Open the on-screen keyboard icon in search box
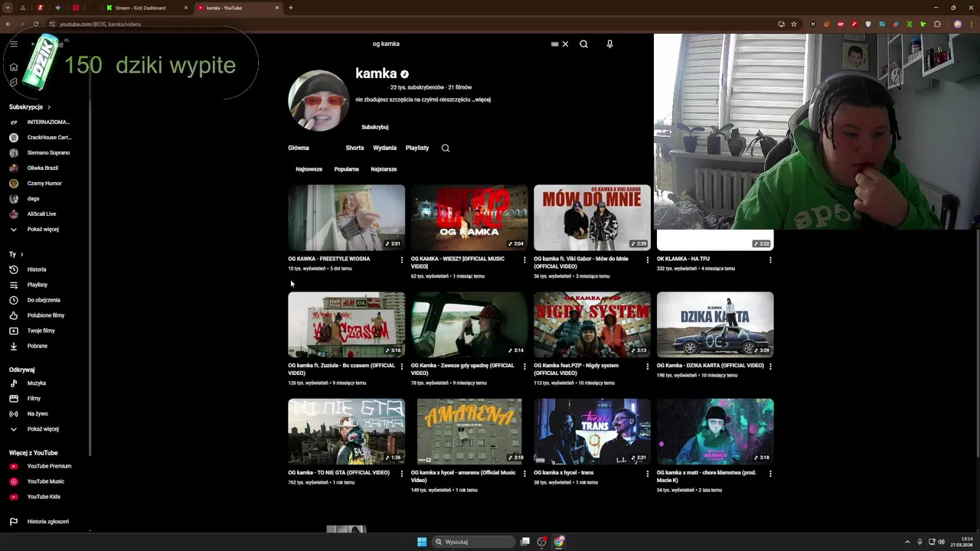The height and width of the screenshot is (551, 980). (x=554, y=44)
